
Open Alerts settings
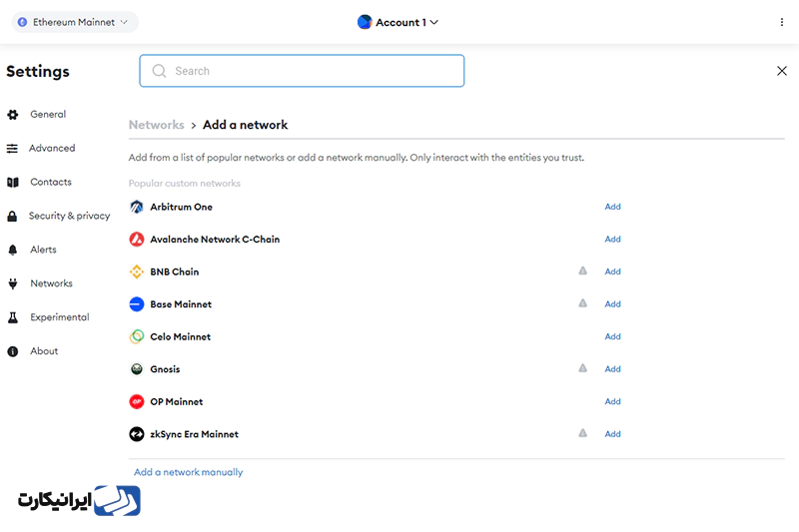click(x=43, y=250)
